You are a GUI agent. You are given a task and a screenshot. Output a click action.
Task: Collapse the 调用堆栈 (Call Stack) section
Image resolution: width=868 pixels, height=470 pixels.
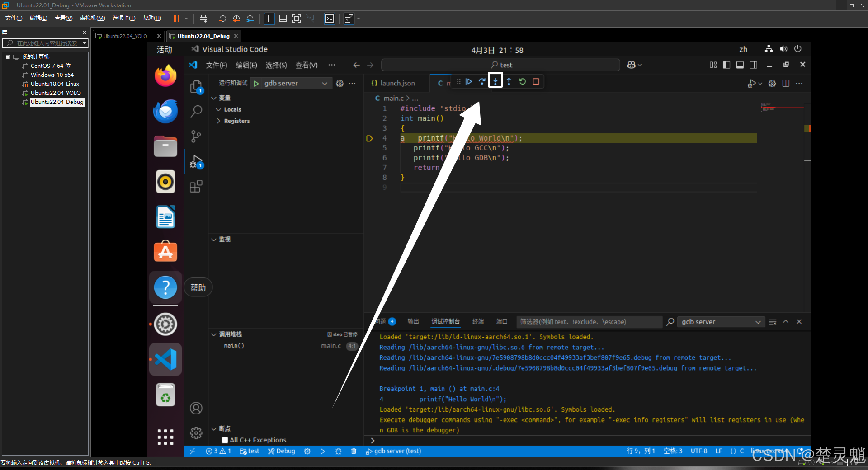click(214, 334)
